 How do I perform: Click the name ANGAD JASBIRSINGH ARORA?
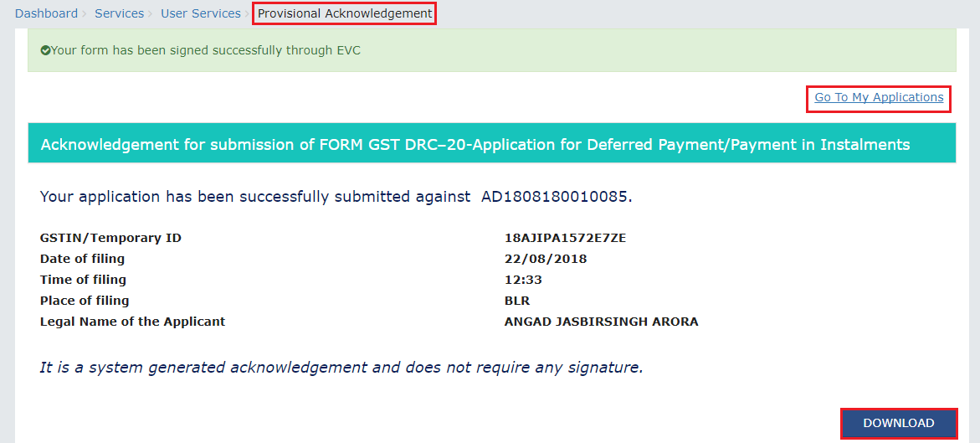coord(601,322)
